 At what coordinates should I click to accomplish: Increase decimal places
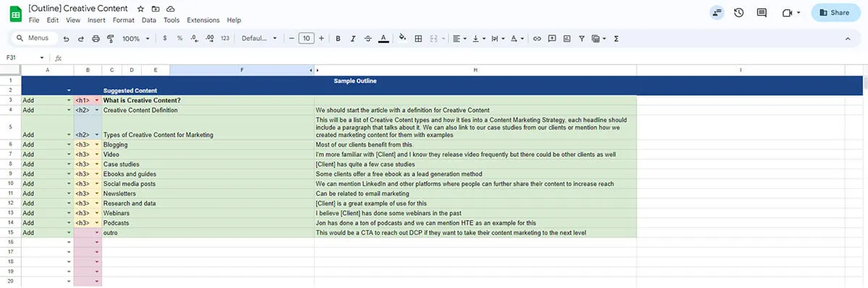[209, 38]
